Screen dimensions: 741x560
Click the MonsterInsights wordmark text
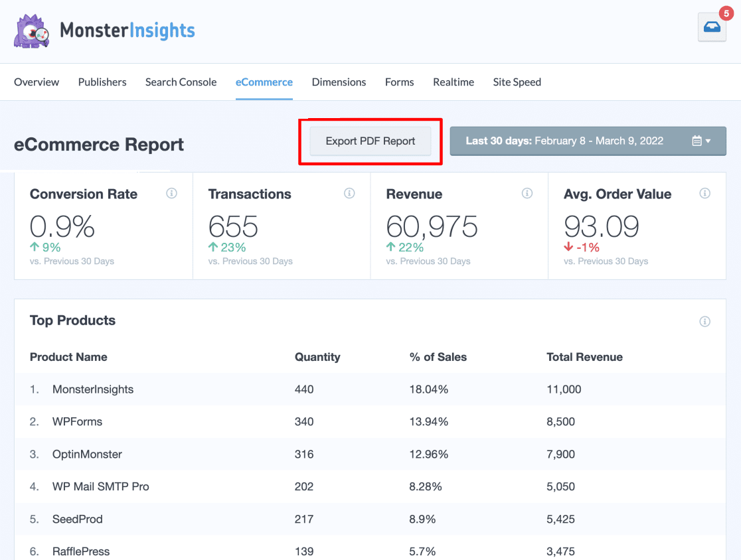tap(127, 31)
